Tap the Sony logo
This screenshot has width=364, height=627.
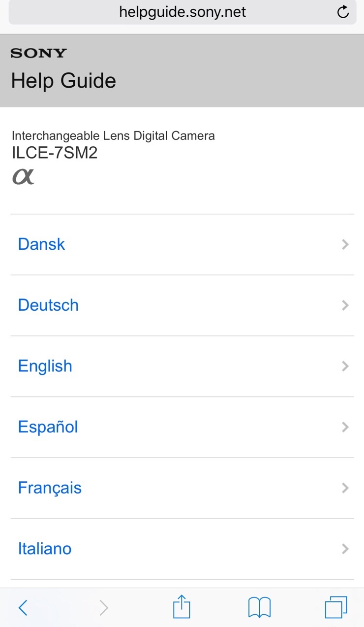point(38,53)
